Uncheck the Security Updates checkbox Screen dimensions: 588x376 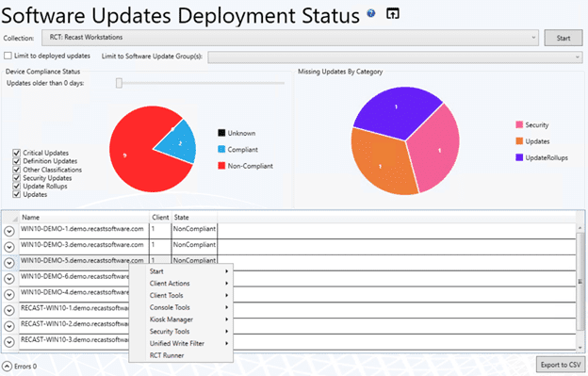[17, 178]
